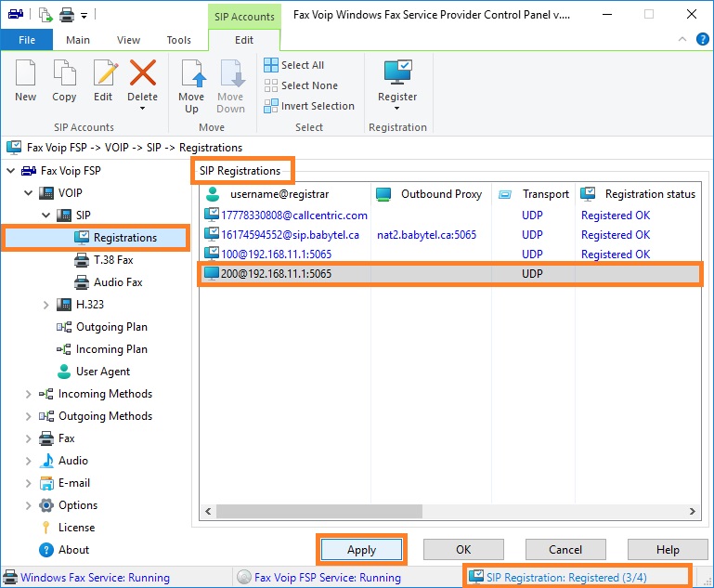Expand the H.323 tree node
The image size is (714, 588).
click(46, 305)
